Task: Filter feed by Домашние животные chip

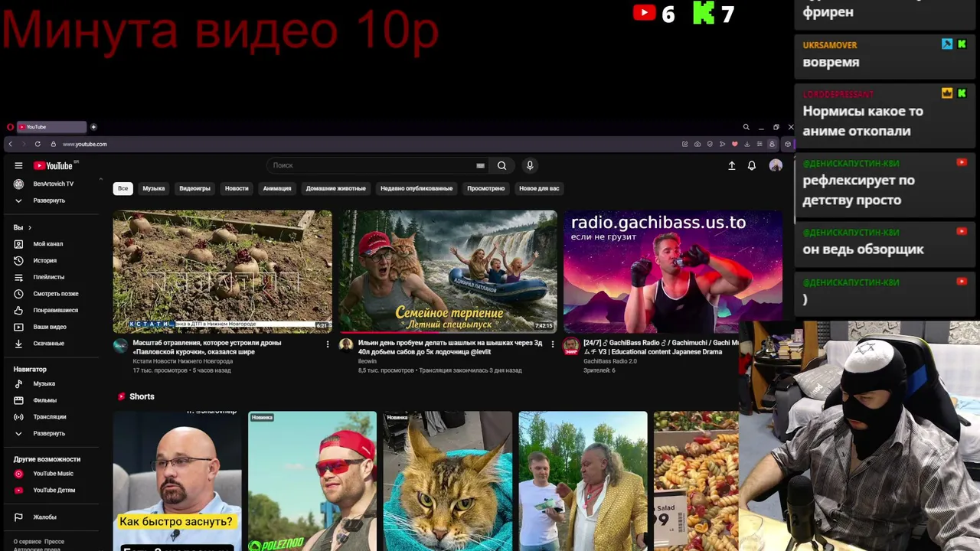Action: (x=336, y=188)
